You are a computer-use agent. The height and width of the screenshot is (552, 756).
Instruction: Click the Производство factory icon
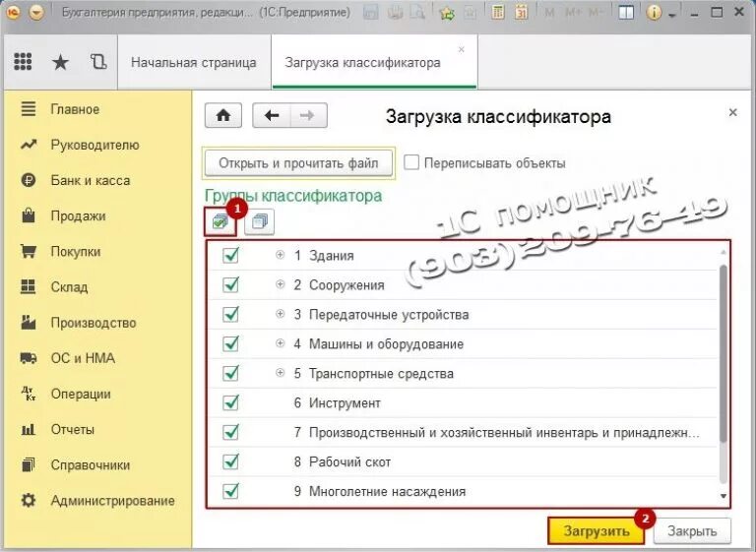[x=29, y=322]
